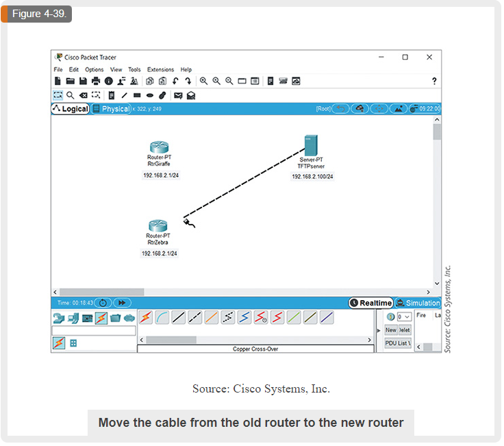Image resolution: width=504 pixels, height=446 pixels.
Task: Add a Complex PDU open envelope
Action: (x=191, y=95)
